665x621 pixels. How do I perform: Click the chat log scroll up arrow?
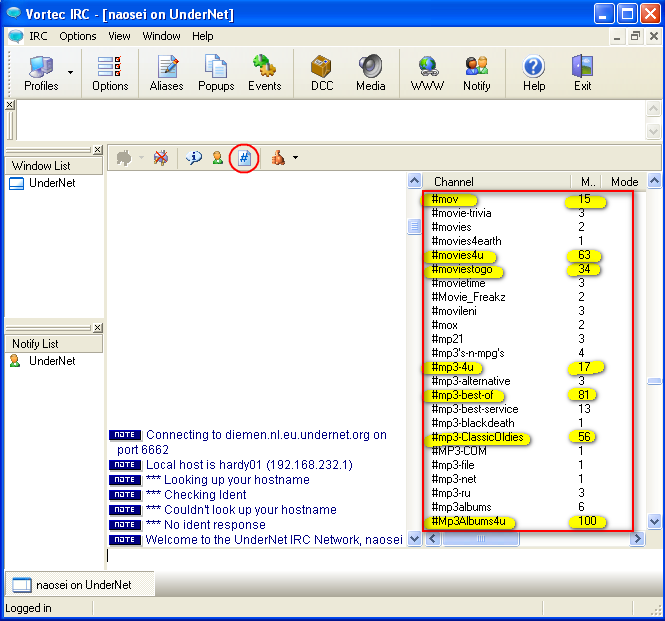[x=414, y=181]
